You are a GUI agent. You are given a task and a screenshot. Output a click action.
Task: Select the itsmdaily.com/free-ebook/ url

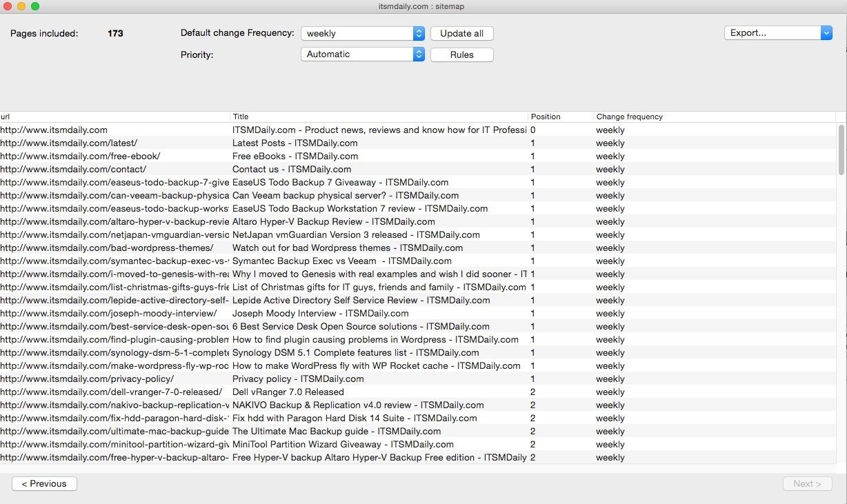80,156
